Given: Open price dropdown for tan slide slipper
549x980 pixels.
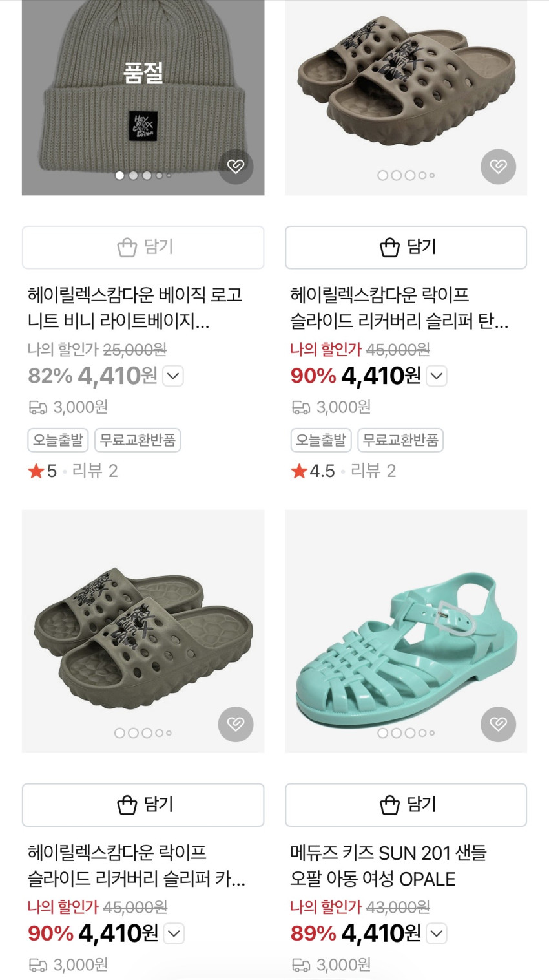Looking at the screenshot, I should tap(437, 376).
